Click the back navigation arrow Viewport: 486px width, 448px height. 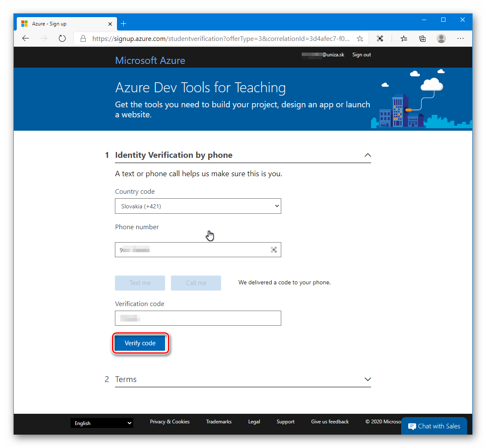(x=25, y=38)
